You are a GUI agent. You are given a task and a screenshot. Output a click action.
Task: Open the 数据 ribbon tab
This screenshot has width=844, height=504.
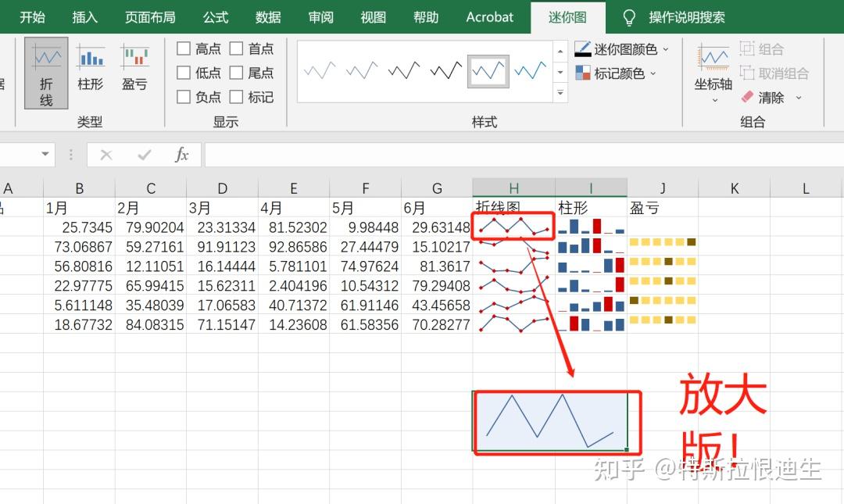[268, 17]
